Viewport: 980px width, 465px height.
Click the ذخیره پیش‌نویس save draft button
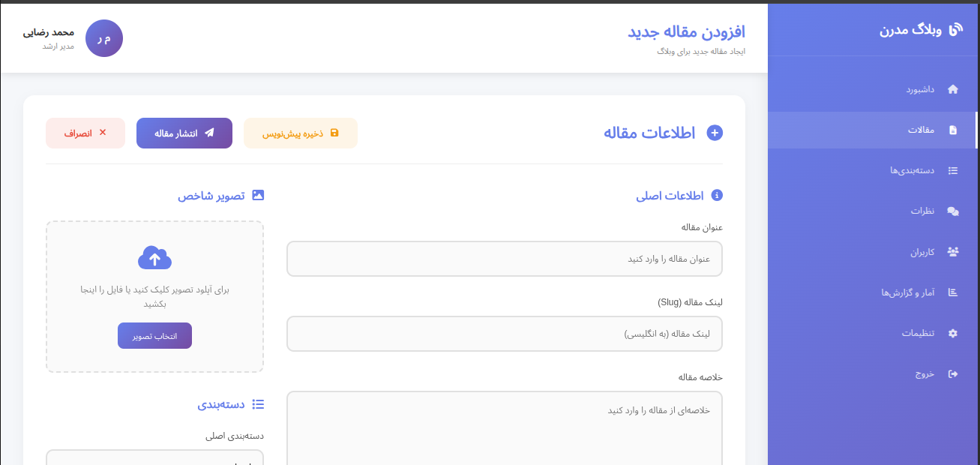coord(301,133)
